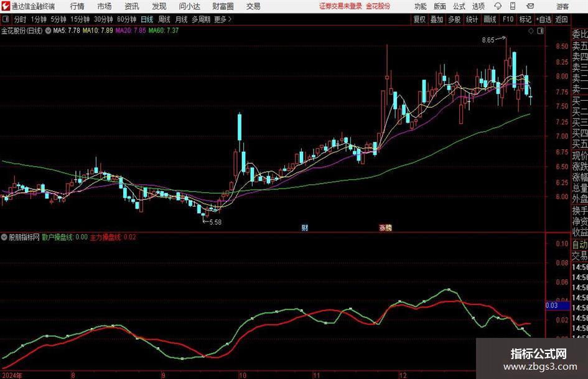Open the 行情 menu

[x=77, y=6]
